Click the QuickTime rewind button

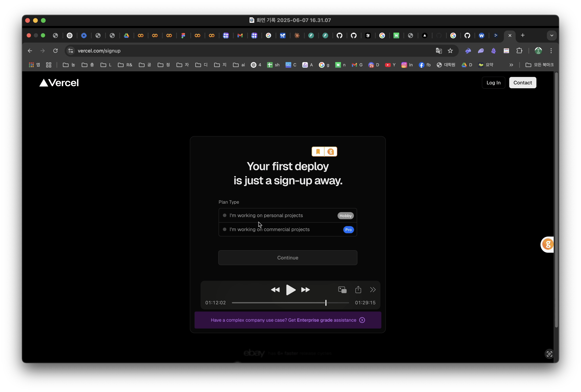click(x=275, y=290)
